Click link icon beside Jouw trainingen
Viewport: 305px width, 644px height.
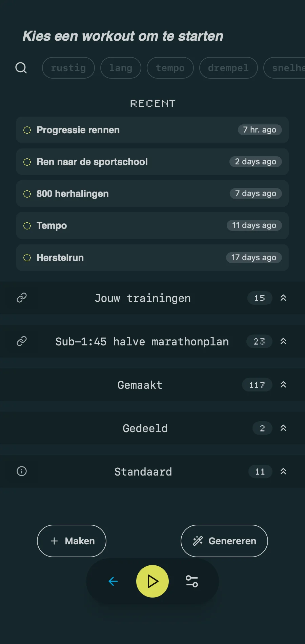[x=22, y=298]
